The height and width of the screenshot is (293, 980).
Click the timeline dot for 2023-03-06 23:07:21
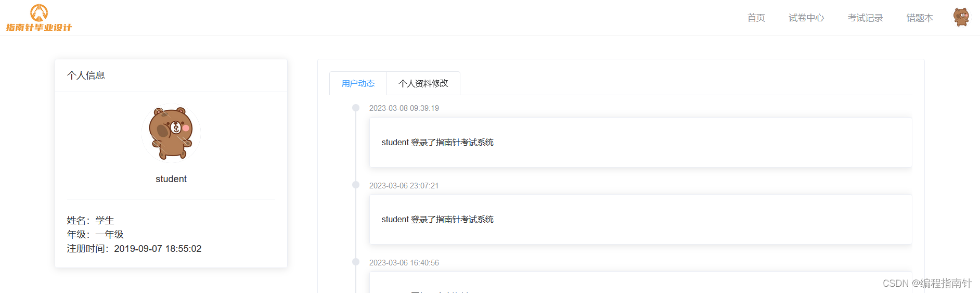356,185
